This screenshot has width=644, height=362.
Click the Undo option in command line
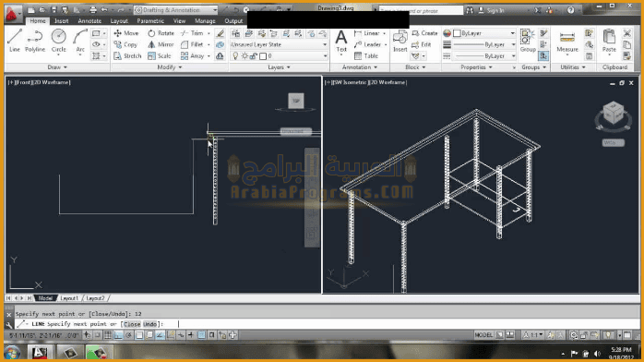[x=149, y=324]
